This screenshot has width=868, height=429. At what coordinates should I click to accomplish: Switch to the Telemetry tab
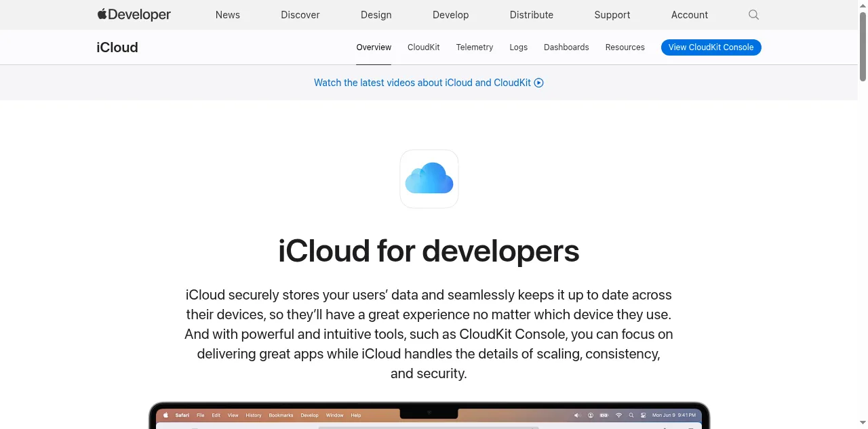coord(475,47)
